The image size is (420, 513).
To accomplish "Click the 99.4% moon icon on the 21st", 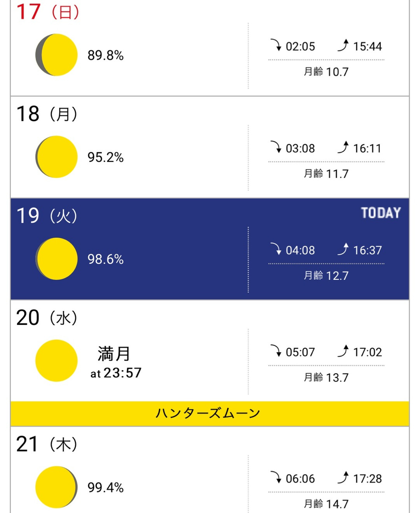I will [x=56, y=487].
